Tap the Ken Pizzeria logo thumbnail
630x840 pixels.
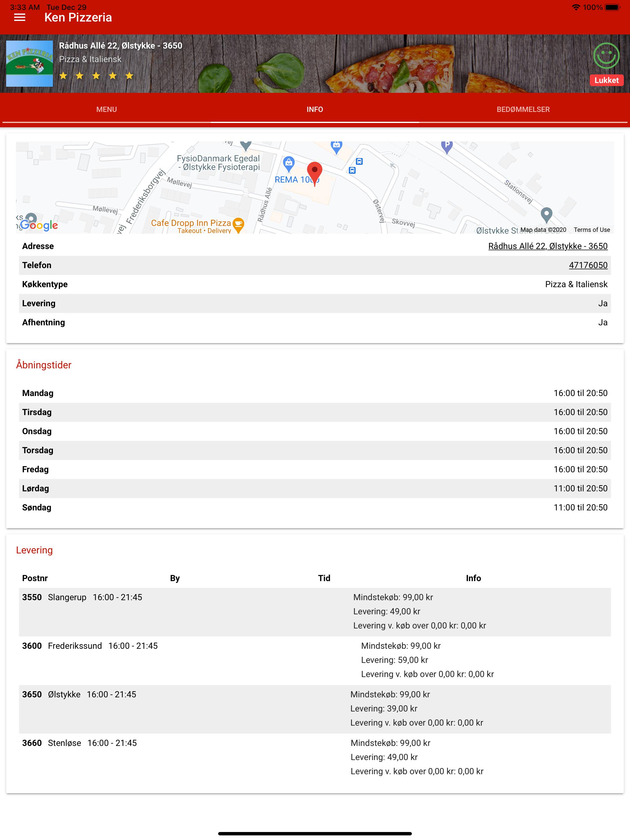coord(30,63)
